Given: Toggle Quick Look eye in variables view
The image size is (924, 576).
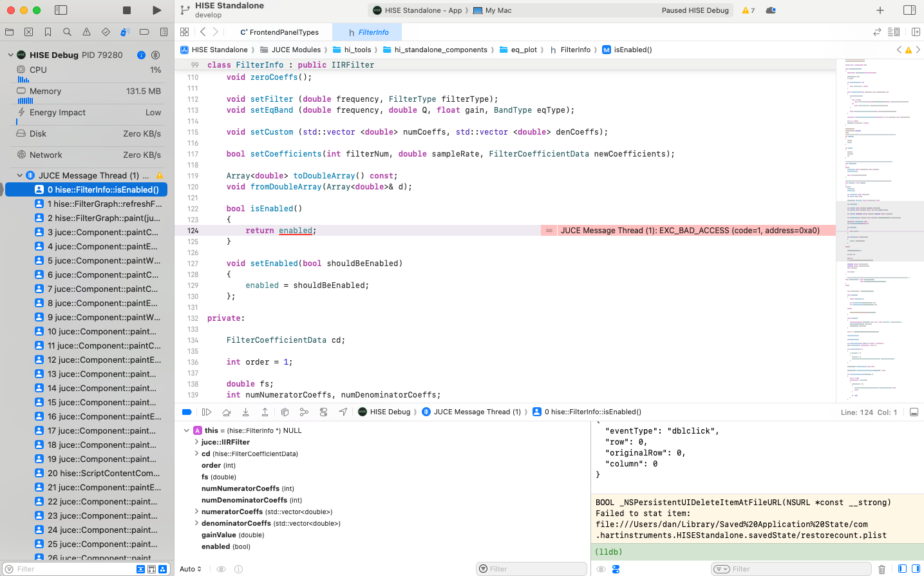Looking at the screenshot, I should (x=221, y=569).
